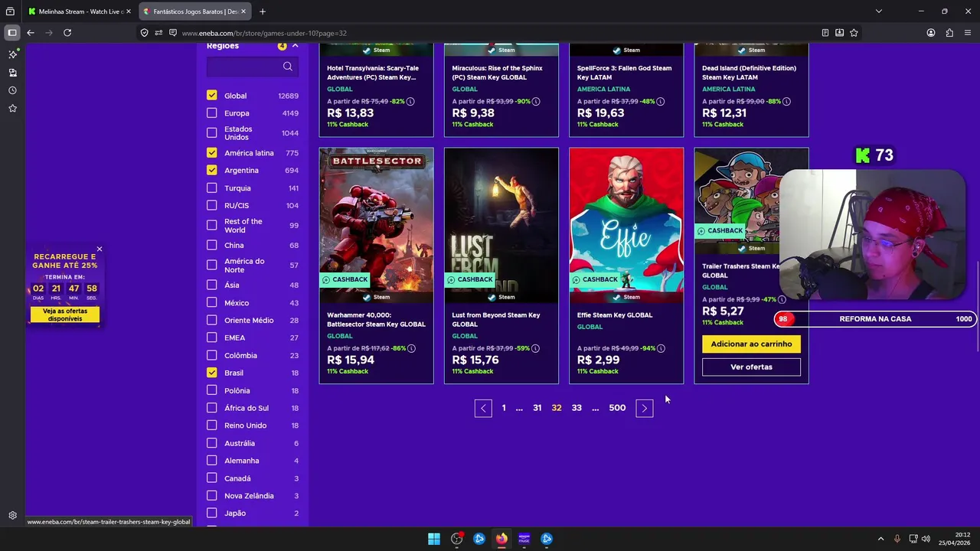Show price info for Warhammer 40,000 Battlesector
The image size is (980, 551).
click(x=411, y=348)
